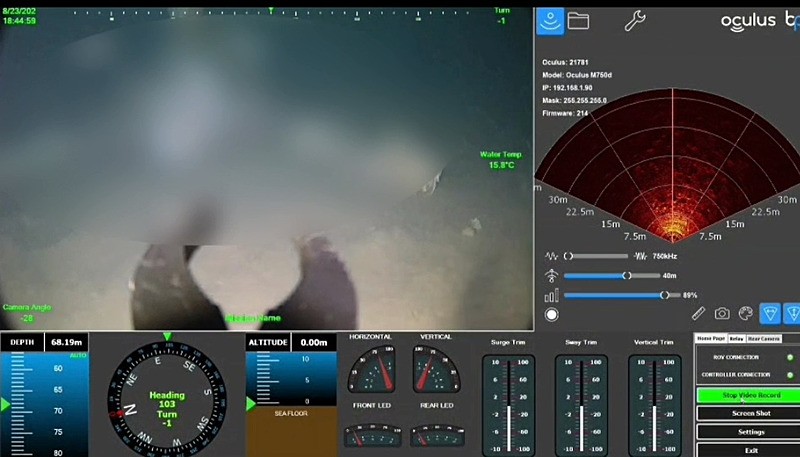Open the Rear Camera tab
The image size is (800, 457).
(764, 339)
